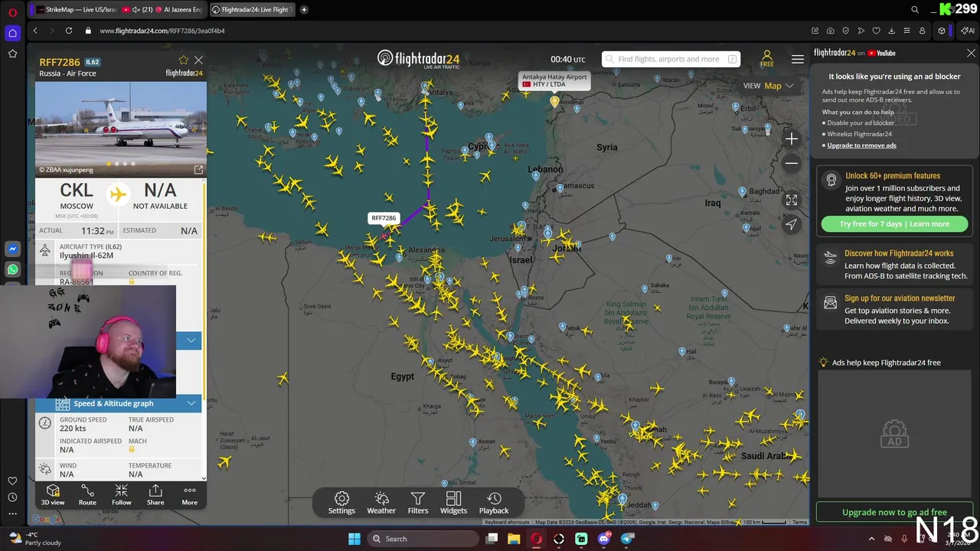
Task: Click the IL62 aircraft type badge
Action: [x=92, y=62]
